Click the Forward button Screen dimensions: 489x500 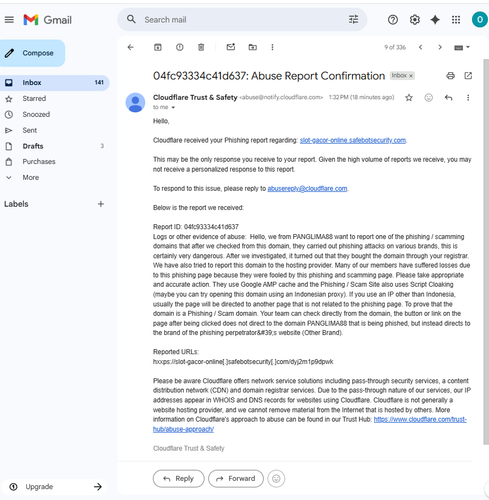(x=236, y=479)
